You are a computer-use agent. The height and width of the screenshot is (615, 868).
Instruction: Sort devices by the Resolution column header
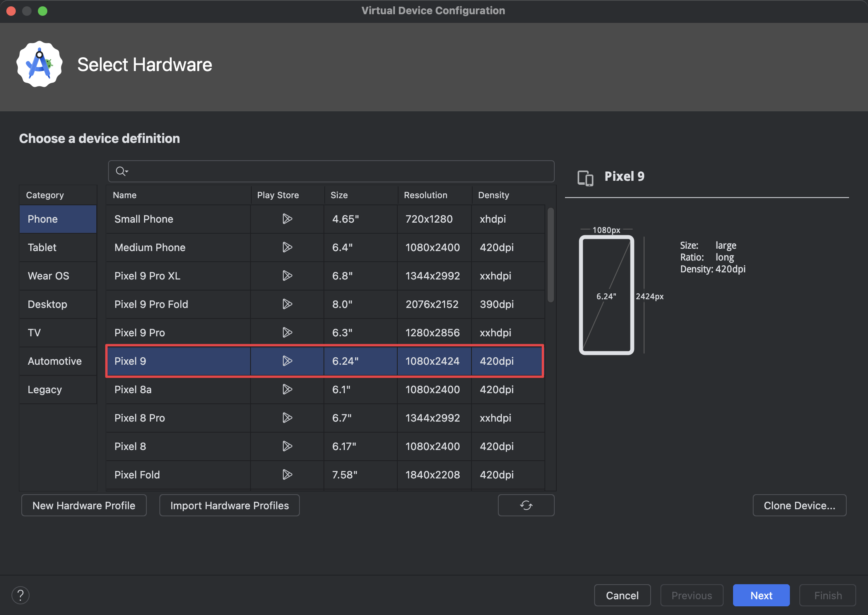[425, 195]
